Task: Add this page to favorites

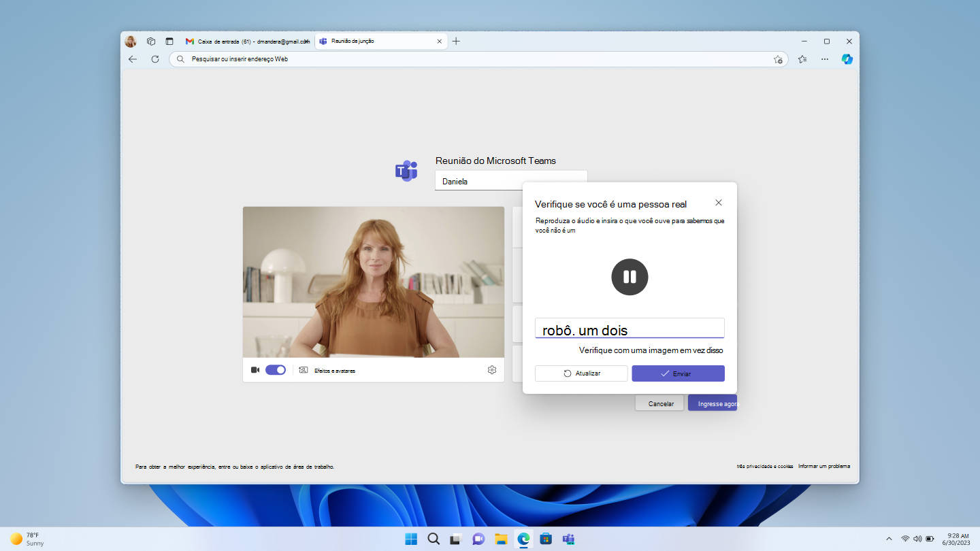Action: (778, 59)
